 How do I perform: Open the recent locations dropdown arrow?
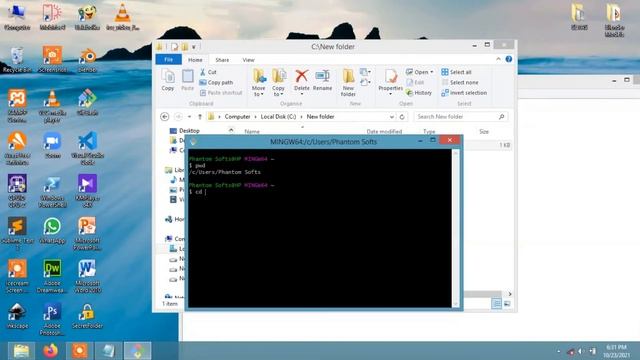[189, 117]
